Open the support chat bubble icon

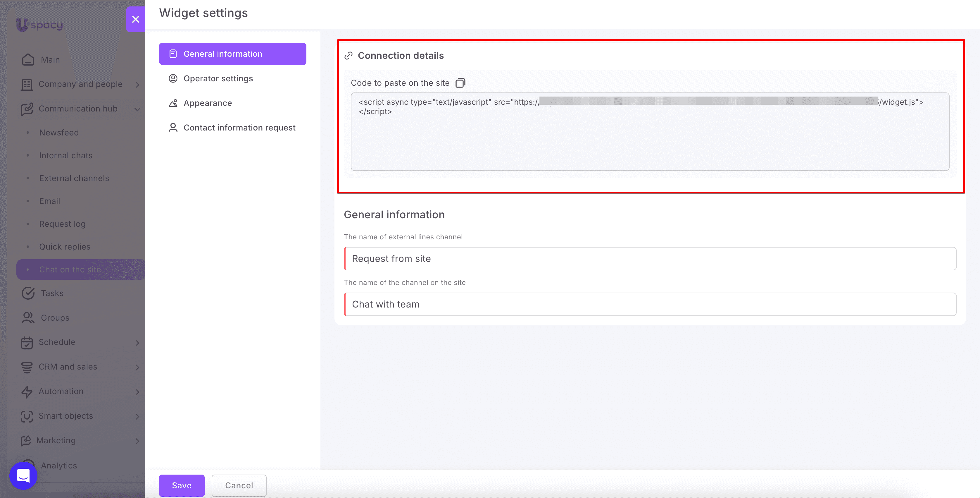coord(23,475)
